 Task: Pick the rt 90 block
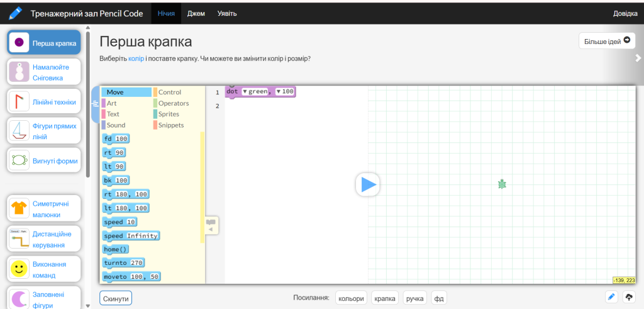click(x=114, y=153)
